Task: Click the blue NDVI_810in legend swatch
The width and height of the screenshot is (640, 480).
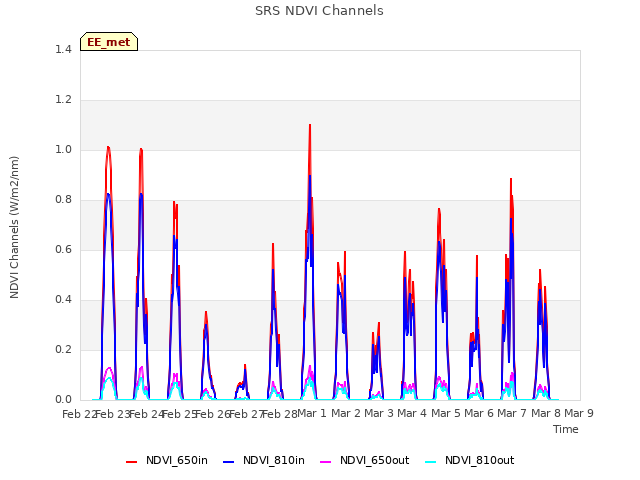Action: point(229,462)
